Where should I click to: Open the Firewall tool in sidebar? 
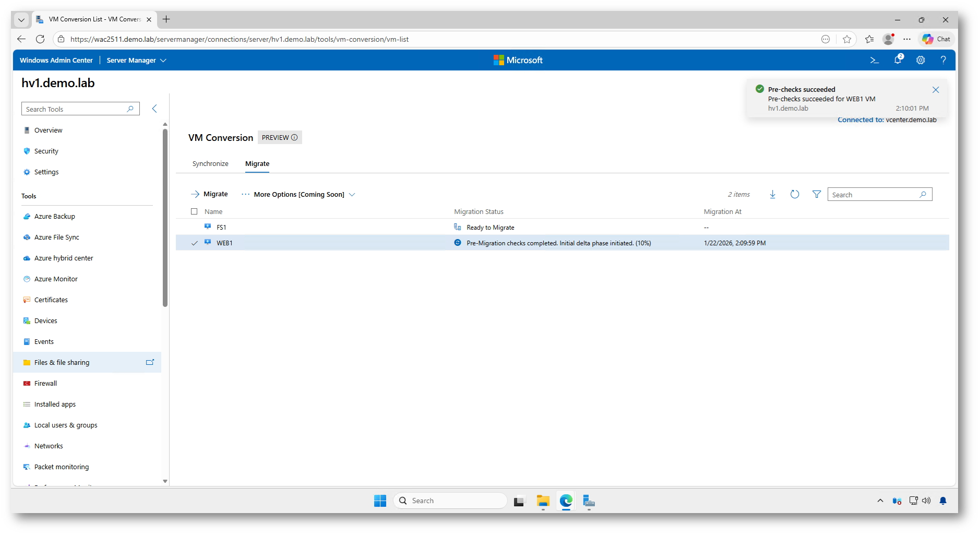[45, 384]
